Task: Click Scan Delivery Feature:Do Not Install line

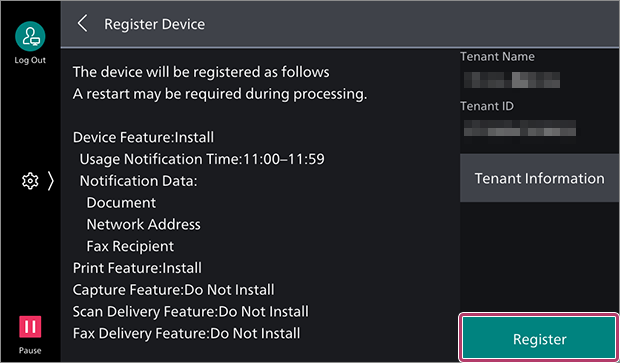Action: tap(191, 312)
